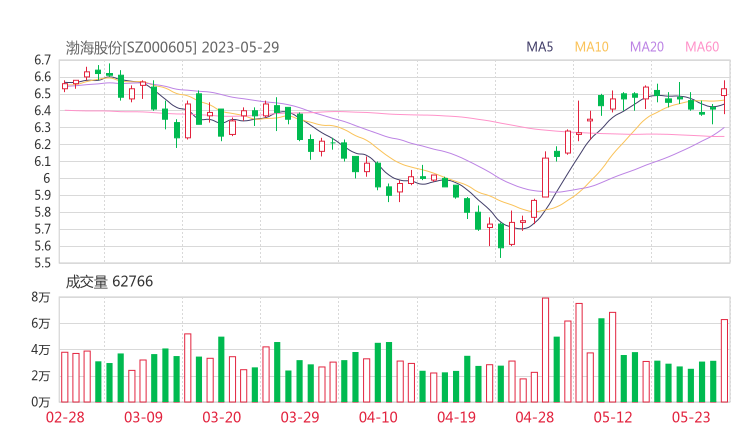Image resolution: width=740 pixels, height=440 pixels.
Task: Click the MA5 legend label
Action: (539, 47)
